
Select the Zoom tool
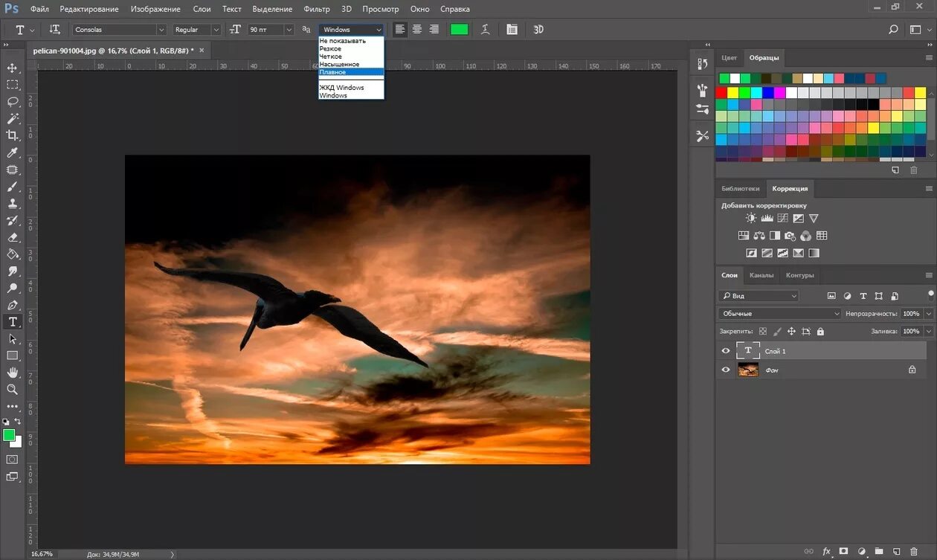(x=12, y=389)
